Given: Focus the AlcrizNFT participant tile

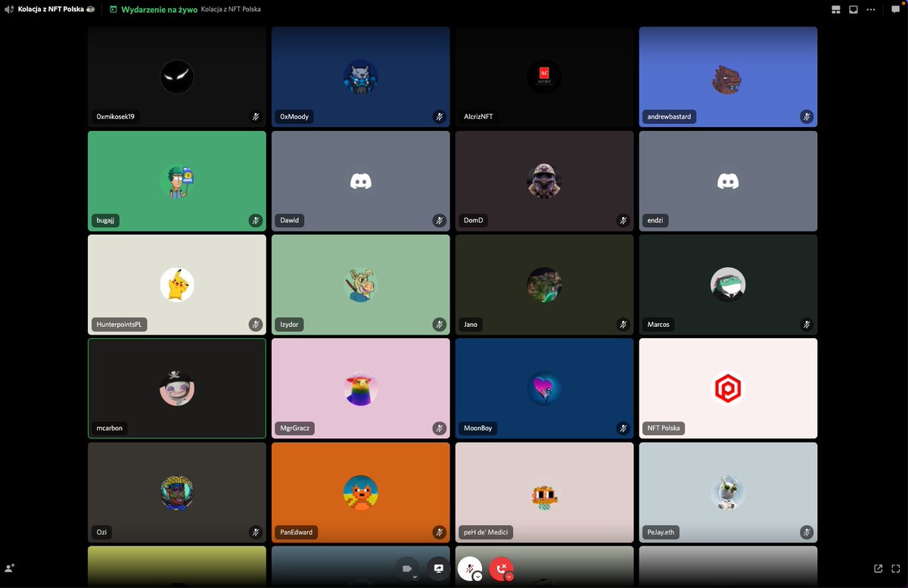Looking at the screenshot, I should (544, 77).
